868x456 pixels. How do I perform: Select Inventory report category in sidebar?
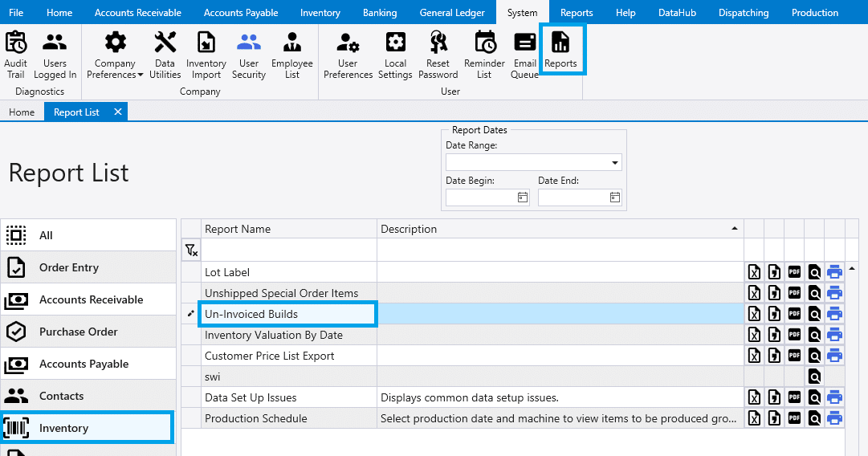click(88, 428)
